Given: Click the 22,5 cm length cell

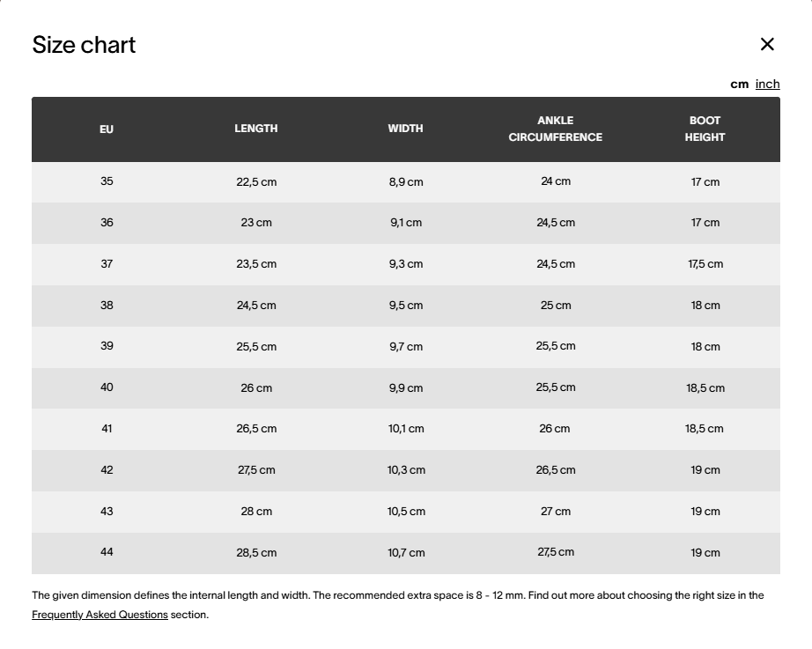Looking at the screenshot, I should pyautogui.click(x=256, y=182).
